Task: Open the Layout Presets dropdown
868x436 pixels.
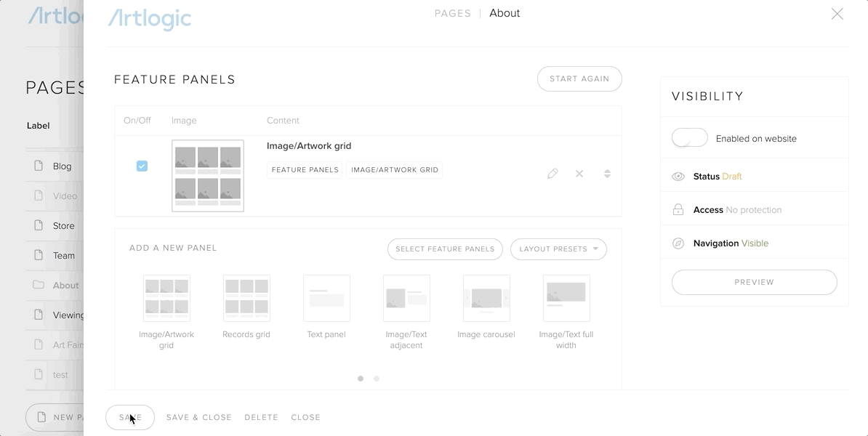Action: (558, 249)
